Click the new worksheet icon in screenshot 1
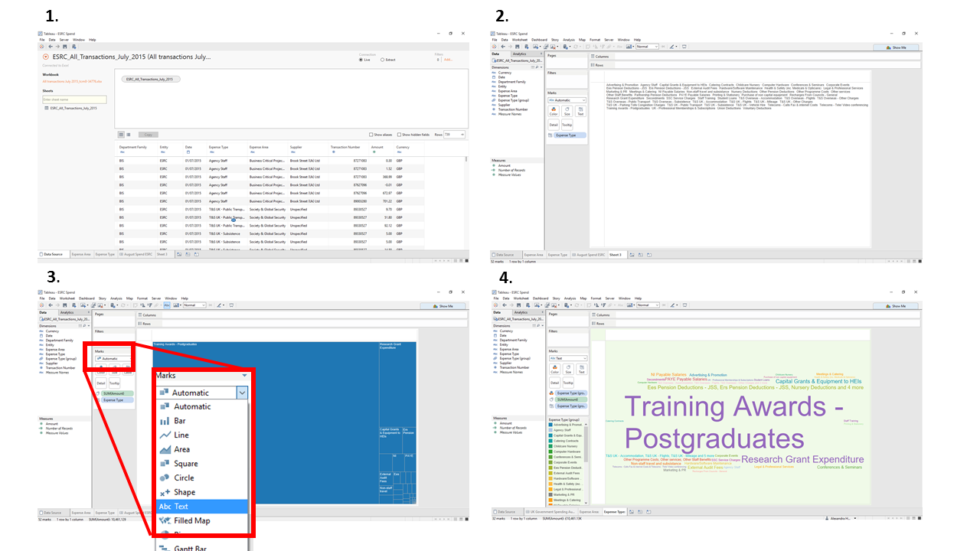 [x=179, y=254]
